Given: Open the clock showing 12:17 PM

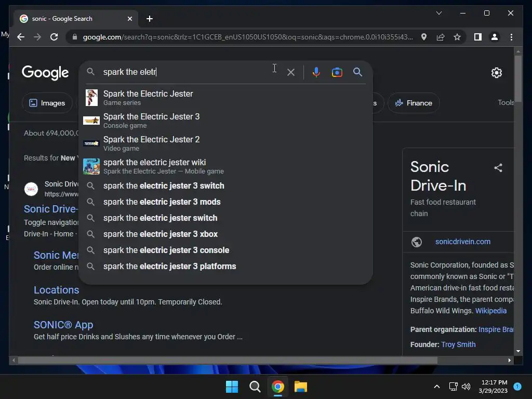Looking at the screenshot, I should [x=493, y=387].
